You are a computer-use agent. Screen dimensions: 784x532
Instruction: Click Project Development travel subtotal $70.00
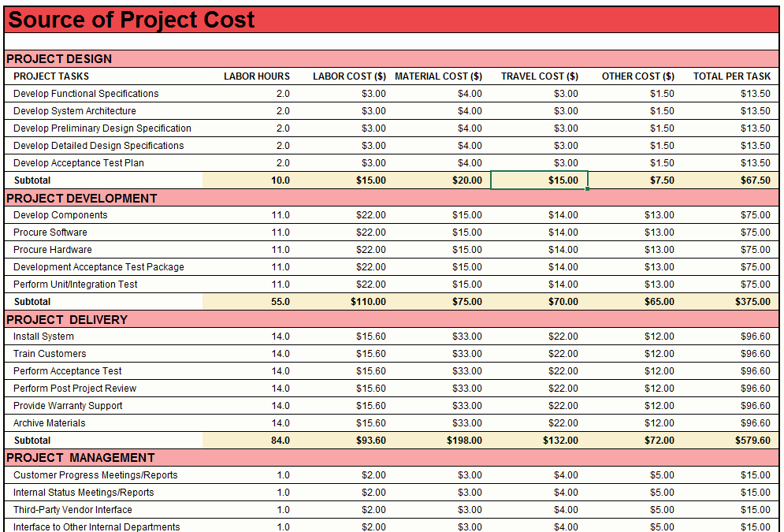pos(563,302)
